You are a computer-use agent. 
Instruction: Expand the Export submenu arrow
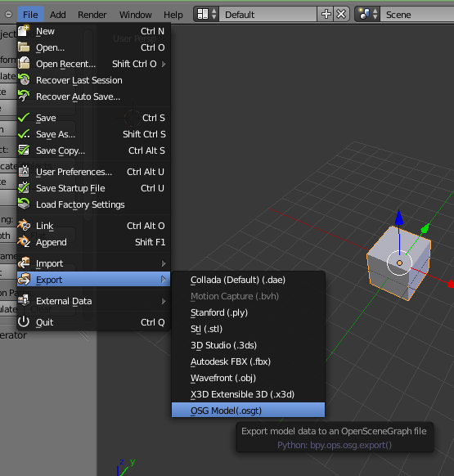[x=164, y=279]
